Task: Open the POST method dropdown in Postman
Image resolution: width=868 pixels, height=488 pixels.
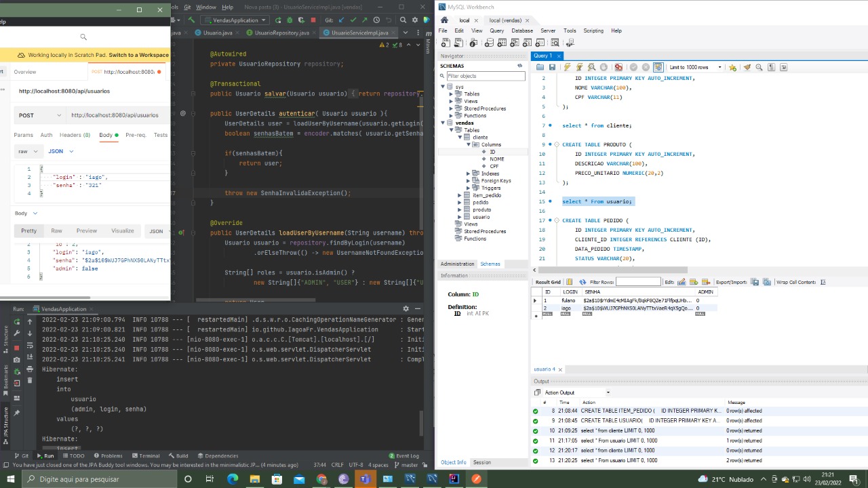Action: pyautogui.click(x=40, y=115)
